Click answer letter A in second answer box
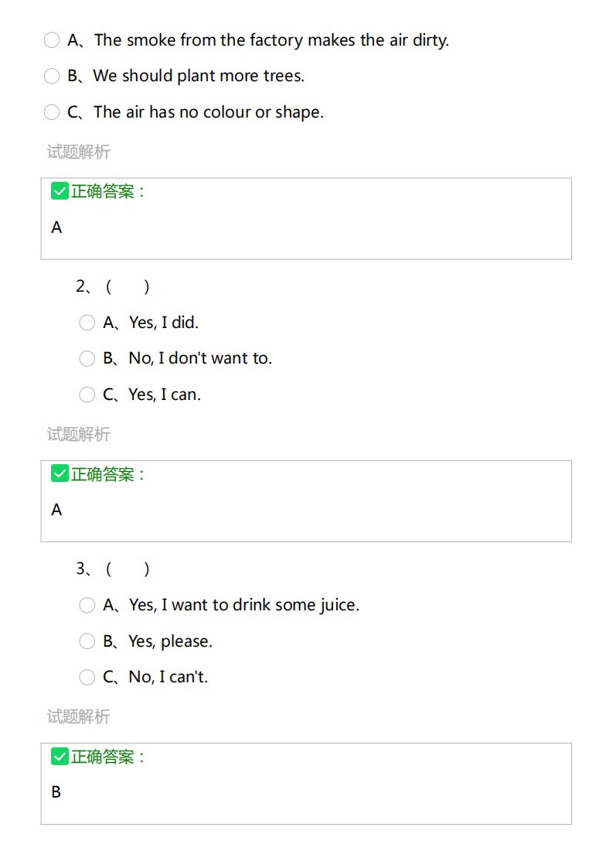613x868 pixels. pos(56,510)
